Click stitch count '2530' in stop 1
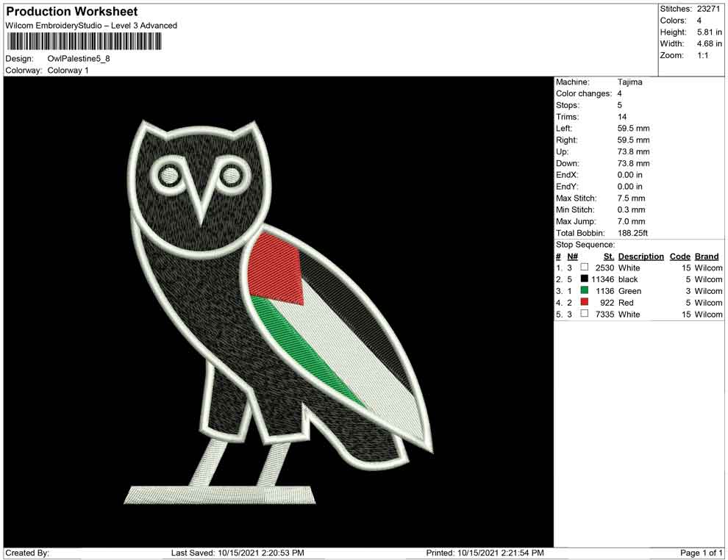728x560 pixels. (604, 268)
